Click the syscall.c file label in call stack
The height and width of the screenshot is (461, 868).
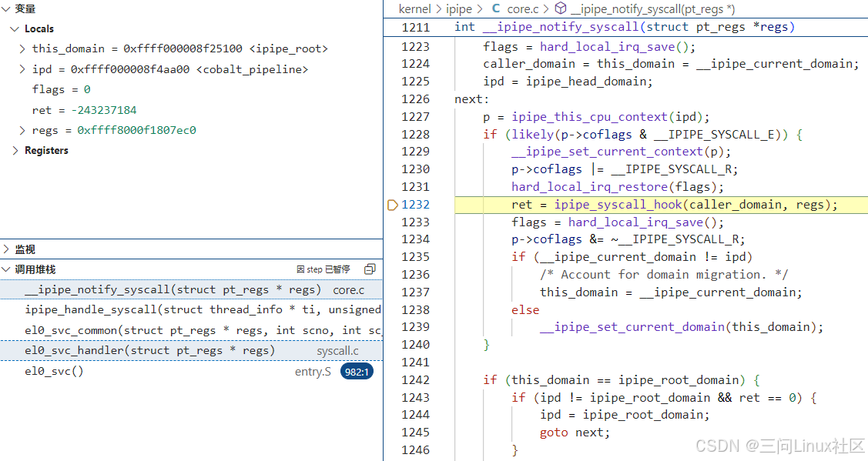pyautogui.click(x=337, y=351)
